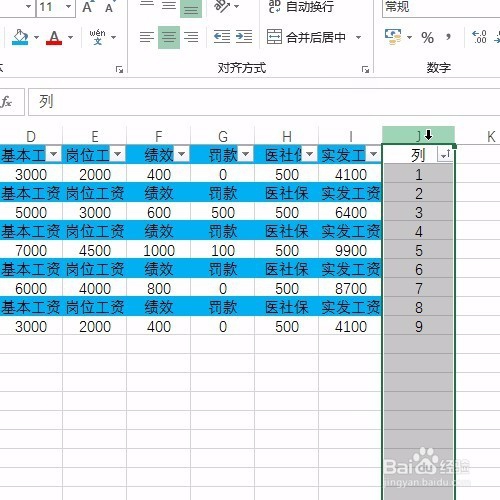Apply red font color A button

pyautogui.click(x=54, y=37)
